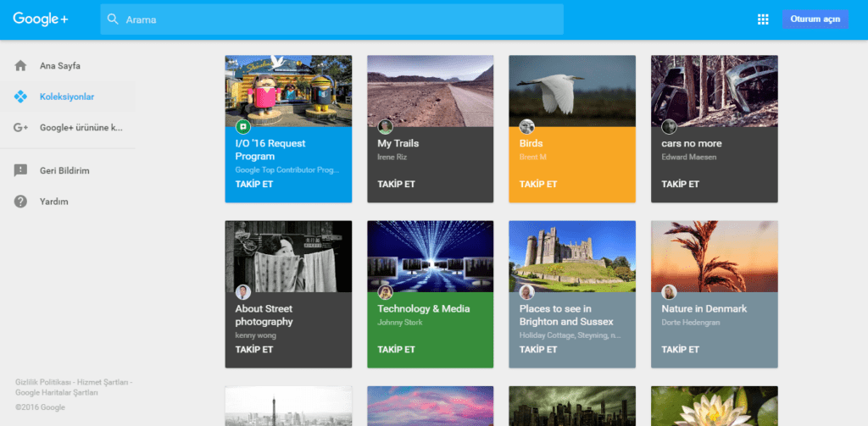
Task: Click Johnny Stork avatar on Technology & Media
Action: pyautogui.click(x=386, y=292)
